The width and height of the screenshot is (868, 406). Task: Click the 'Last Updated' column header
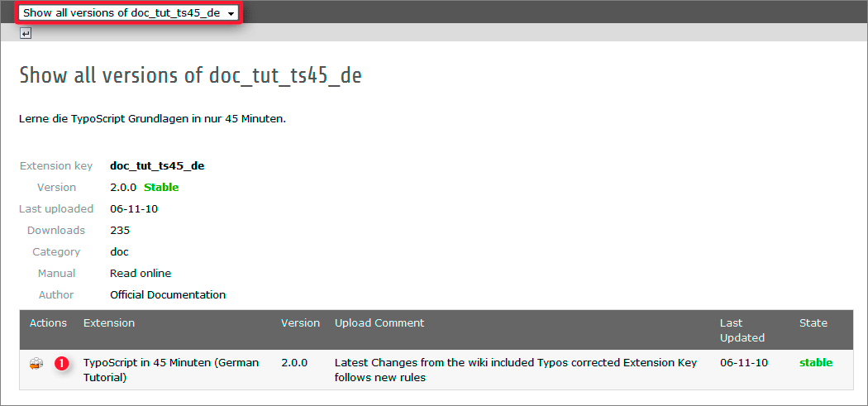(742, 330)
